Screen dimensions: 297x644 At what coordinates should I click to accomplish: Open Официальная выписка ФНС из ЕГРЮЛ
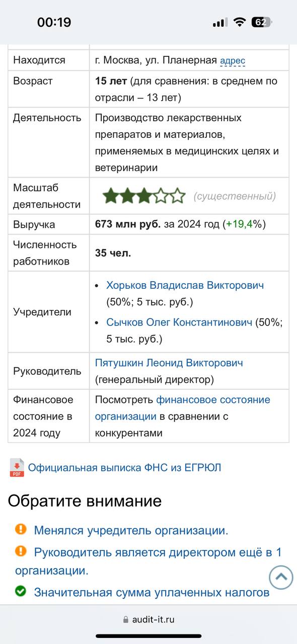124,467
